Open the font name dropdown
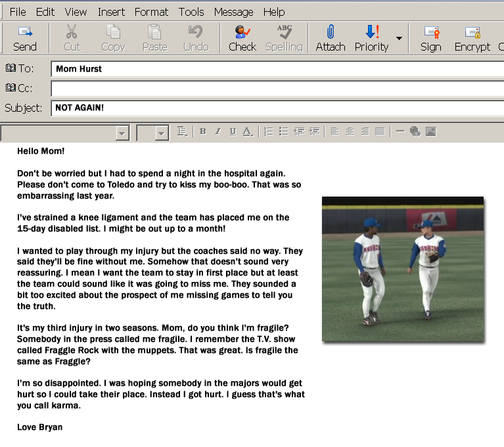 (122, 133)
